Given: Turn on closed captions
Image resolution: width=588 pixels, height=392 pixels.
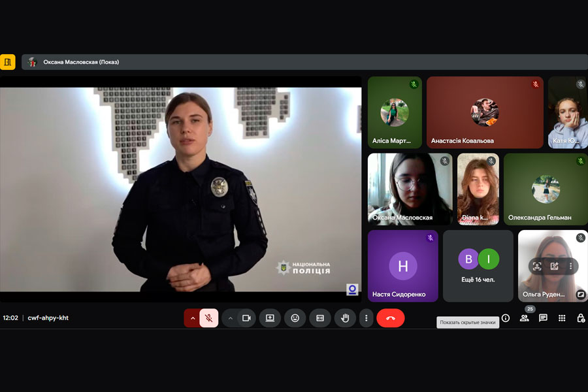Looking at the screenshot, I should 320,318.
